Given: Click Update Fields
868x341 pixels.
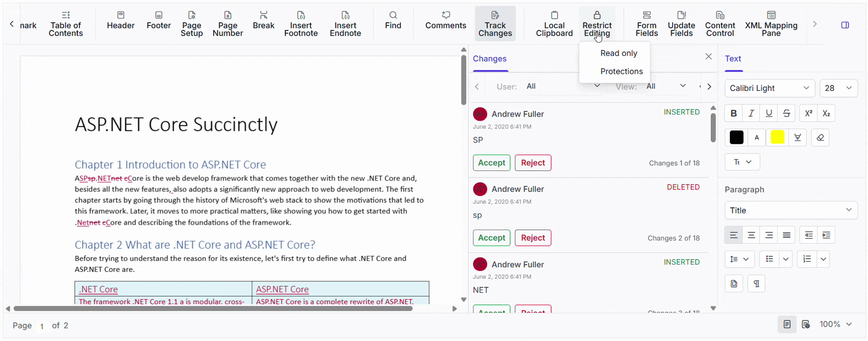Looking at the screenshot, I should pos(682,24).
